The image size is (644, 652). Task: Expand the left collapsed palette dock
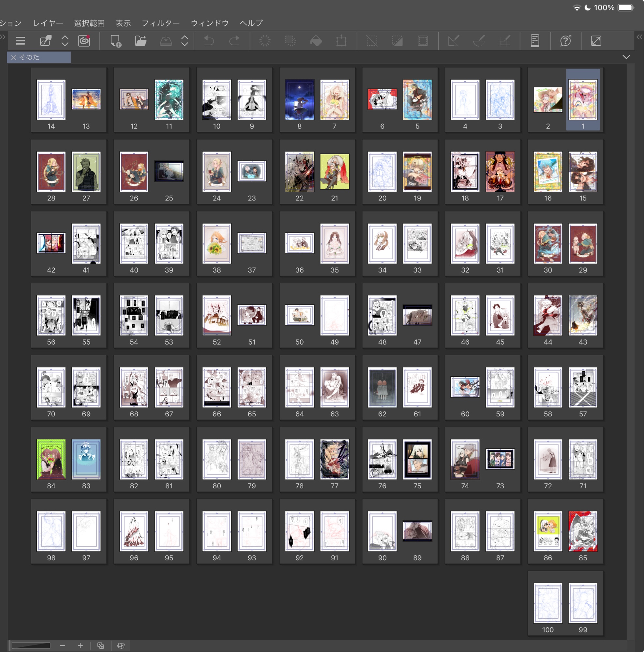[x=3, y=37]
